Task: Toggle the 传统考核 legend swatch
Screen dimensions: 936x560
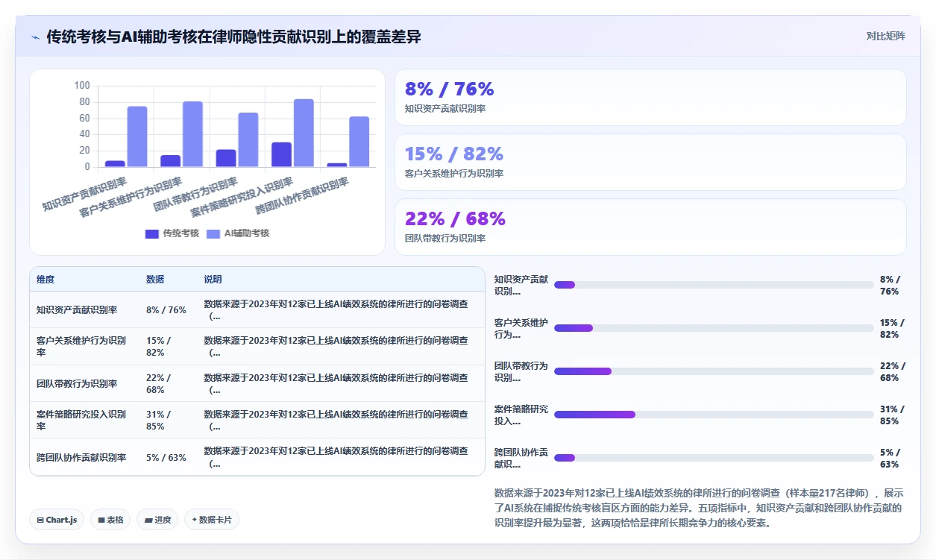Action: (x=151, y=233)
